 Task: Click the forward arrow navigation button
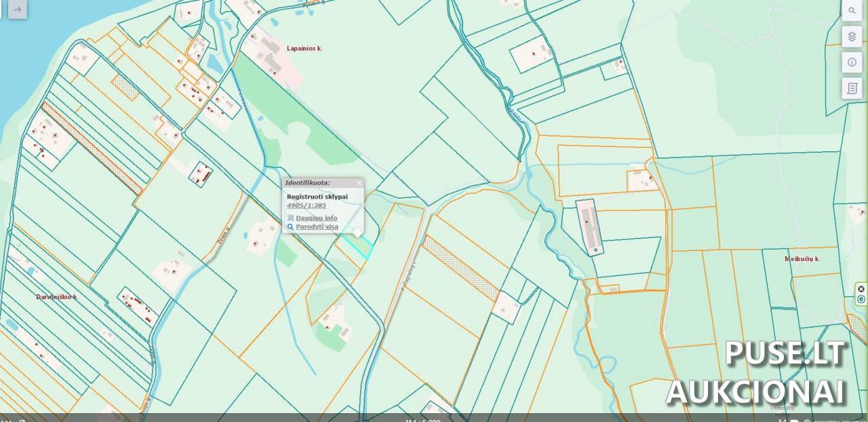coord(18,9)
